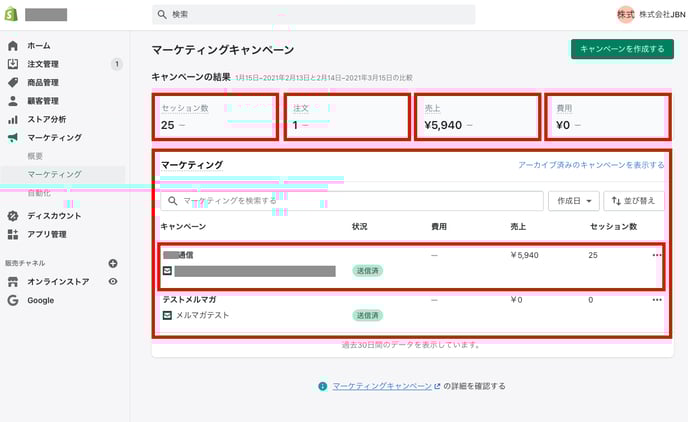Select 自動化 submenu item
The image size is (688, 422).
pyautogui.click(x=39, y=193)
